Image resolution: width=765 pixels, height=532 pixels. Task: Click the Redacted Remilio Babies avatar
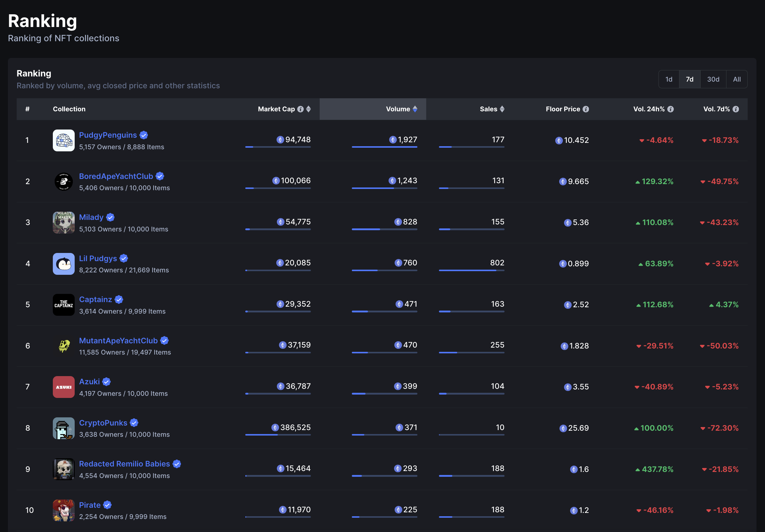tap(64, 470)
